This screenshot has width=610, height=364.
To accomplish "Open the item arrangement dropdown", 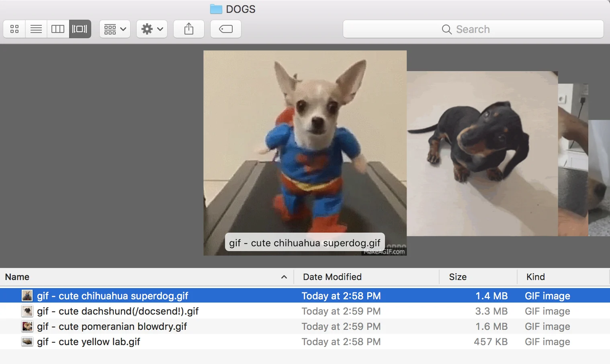I will point(115,29).
